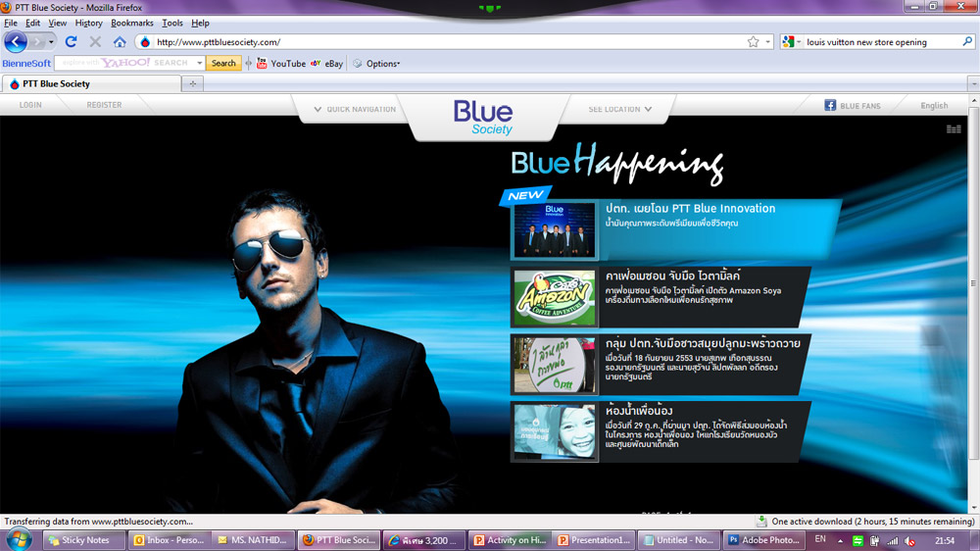Image resolution: width=980 pixels, height=551 pixels.
Task: Open the Bookmarks menu
Action: (x=132, y=24)
